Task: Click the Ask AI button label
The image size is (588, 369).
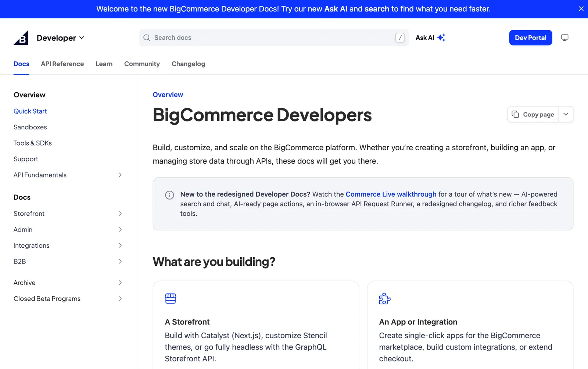Action: coord(425,37)
